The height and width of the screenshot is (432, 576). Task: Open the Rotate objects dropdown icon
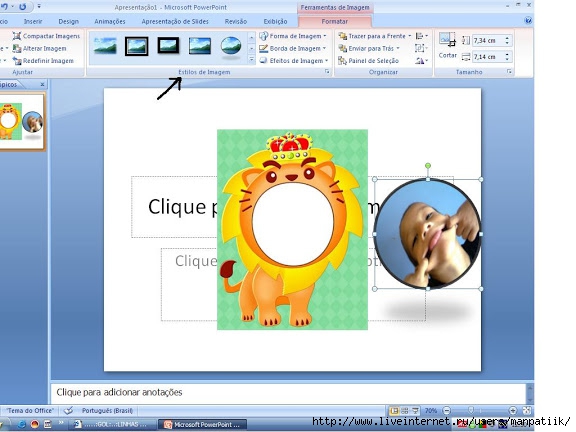[421, 61]
